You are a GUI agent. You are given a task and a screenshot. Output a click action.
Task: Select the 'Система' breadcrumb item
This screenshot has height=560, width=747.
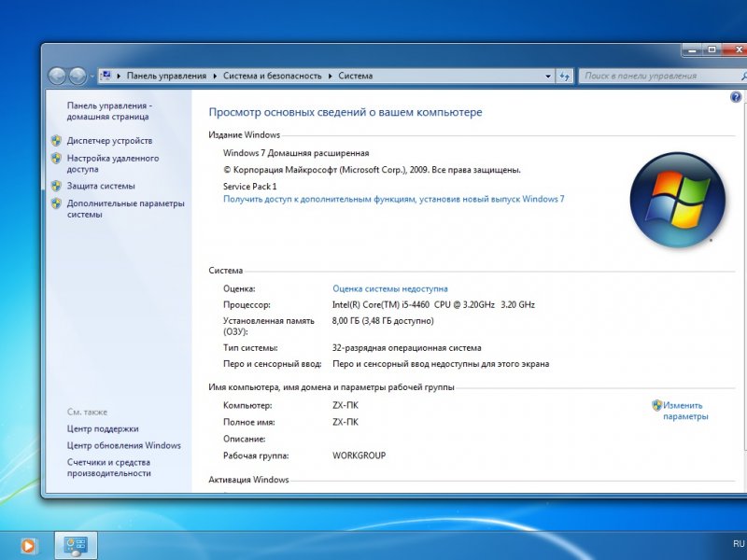(x=356, y=76)
